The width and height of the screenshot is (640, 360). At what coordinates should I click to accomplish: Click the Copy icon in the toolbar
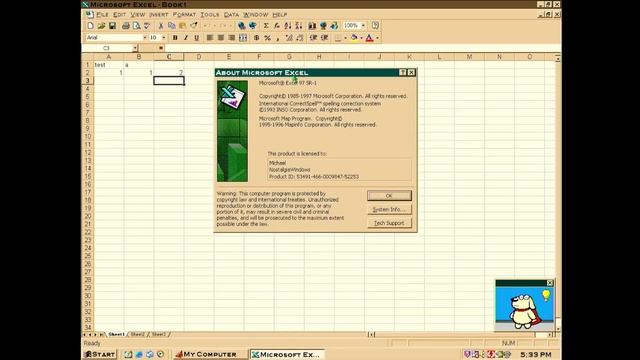click(x=172, y=26)
